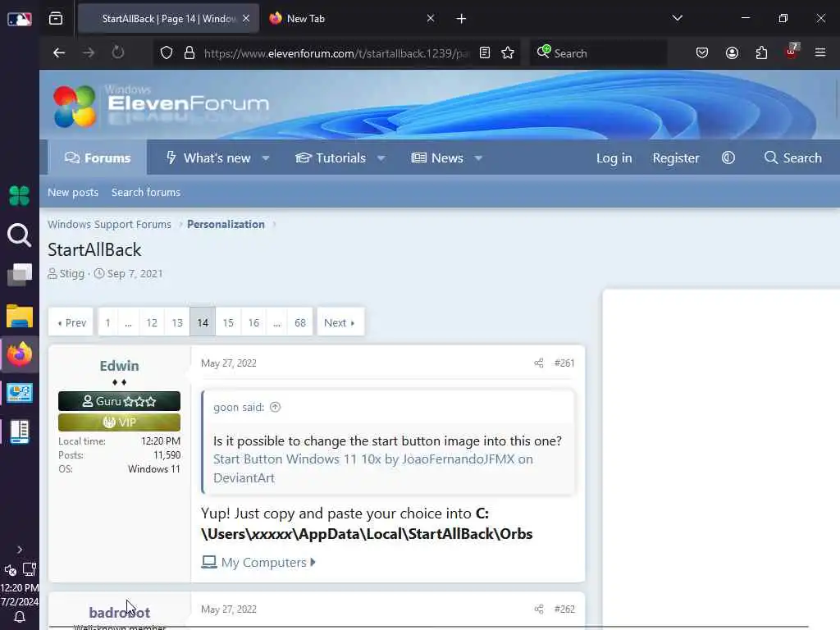Viewport: 840px width, 630px height.
Task: Jump to page 1
Action: coord(107,322)
